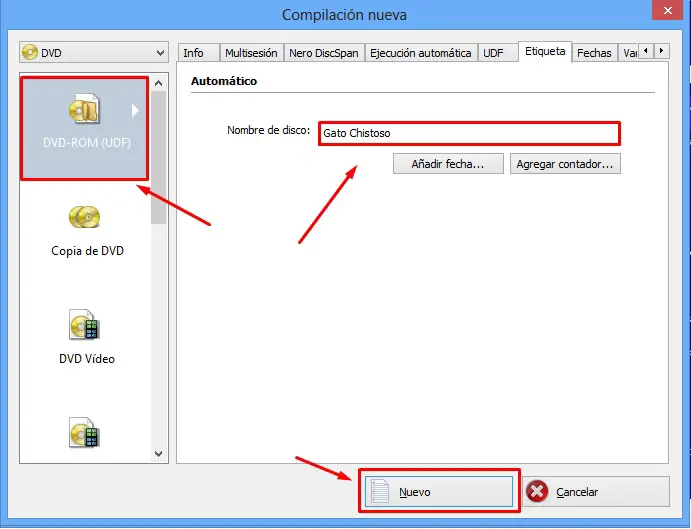Open the Ejecución automática tab

[421, 53]
